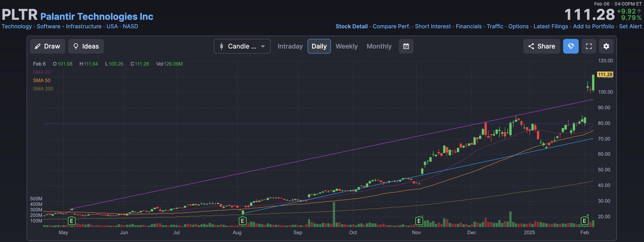Screen dimensions: 644x242
Task: Expand the Candle chart type dropdown
Action: (x=242, y=46)
